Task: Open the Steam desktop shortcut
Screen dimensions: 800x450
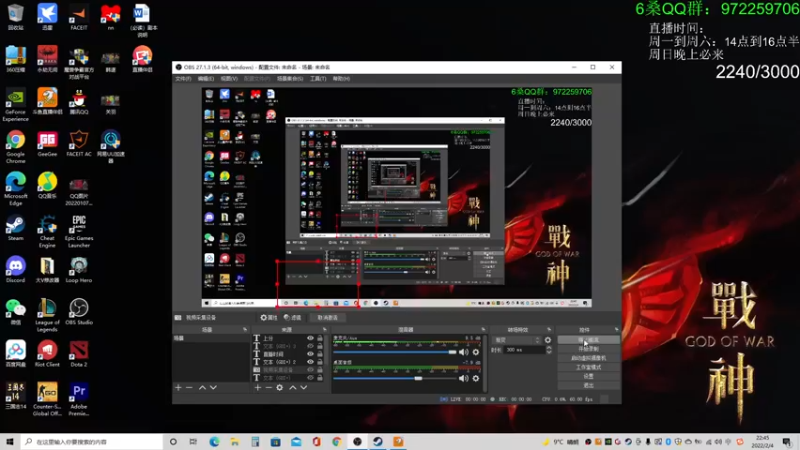Action: coord(15,228)
